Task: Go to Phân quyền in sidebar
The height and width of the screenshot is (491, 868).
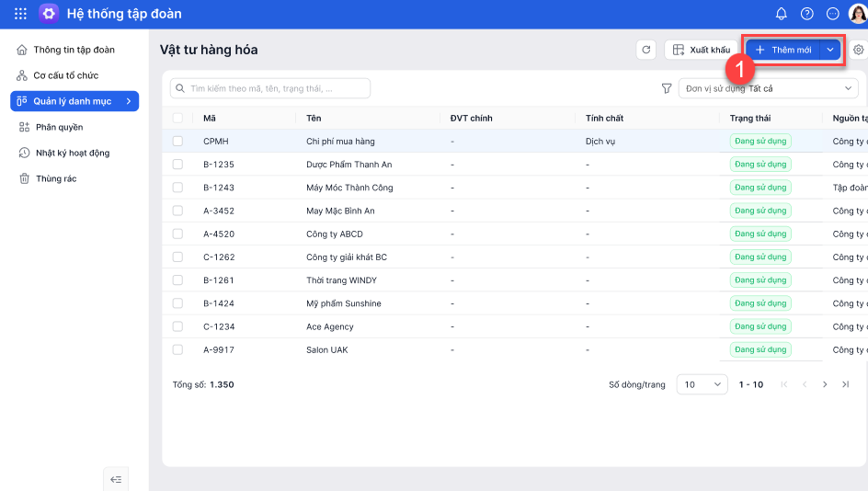Action: 59,127
